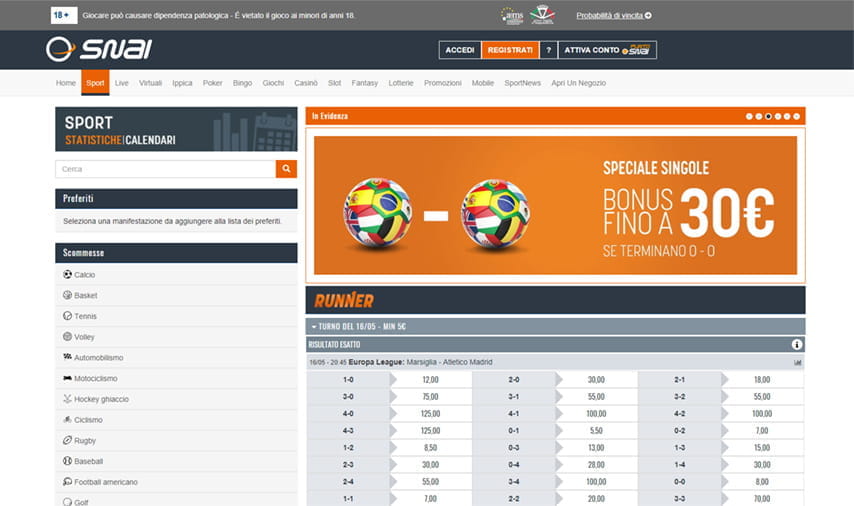The image size is (854, 506).
Task: Click the Automobilismo flag icon
Action: click(x=68, y=357)
